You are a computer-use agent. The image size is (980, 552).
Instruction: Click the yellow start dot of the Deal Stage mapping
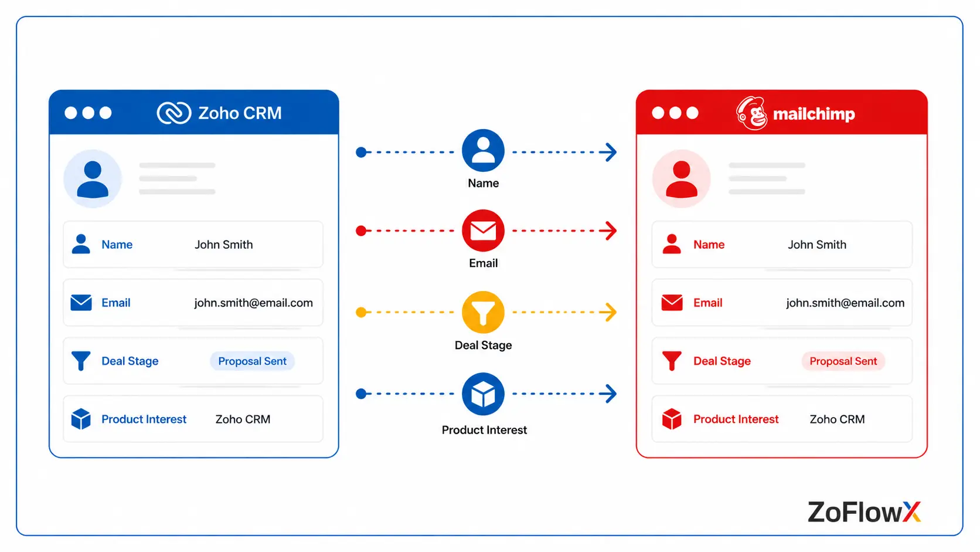pyautogui.click(x=361, y=312)
